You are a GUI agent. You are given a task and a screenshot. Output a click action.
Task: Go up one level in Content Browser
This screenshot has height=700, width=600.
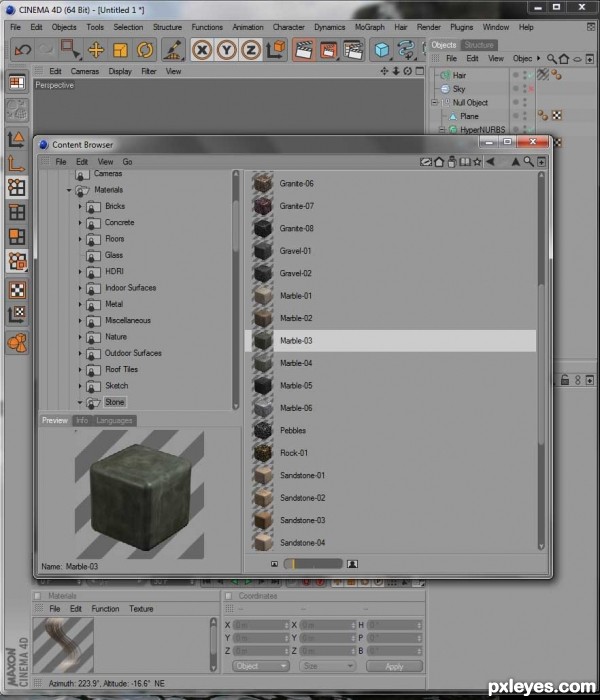click(515, 162)
